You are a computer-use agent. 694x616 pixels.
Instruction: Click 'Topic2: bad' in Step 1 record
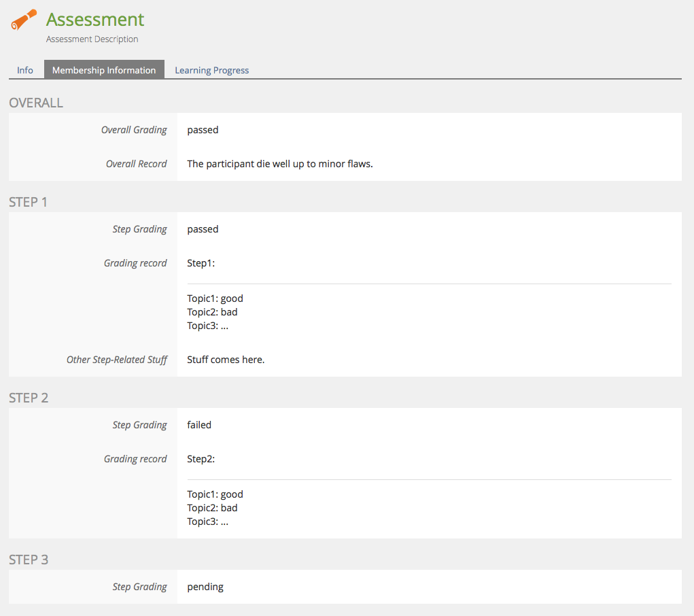212,312
